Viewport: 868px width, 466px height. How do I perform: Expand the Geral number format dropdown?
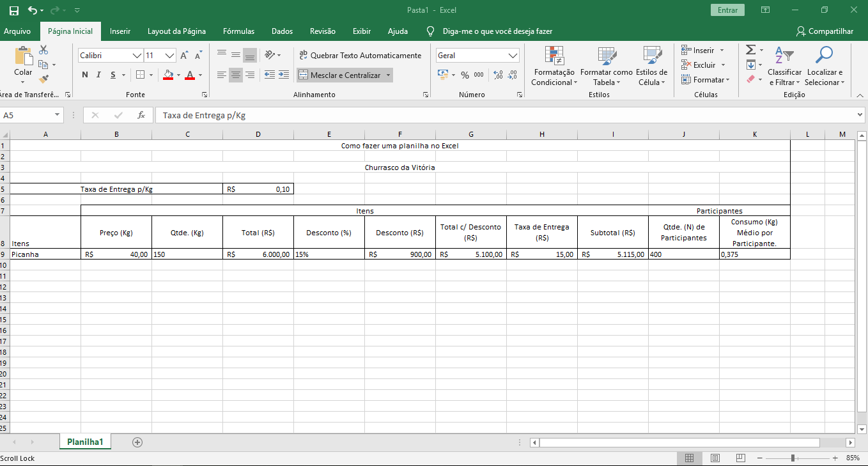(x=513, y=56)
